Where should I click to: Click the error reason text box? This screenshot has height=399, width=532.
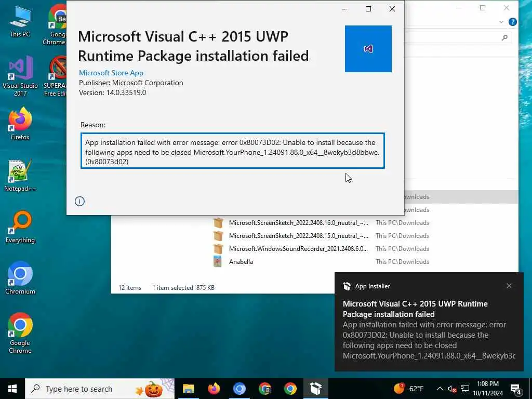click(x=232, y=151)
